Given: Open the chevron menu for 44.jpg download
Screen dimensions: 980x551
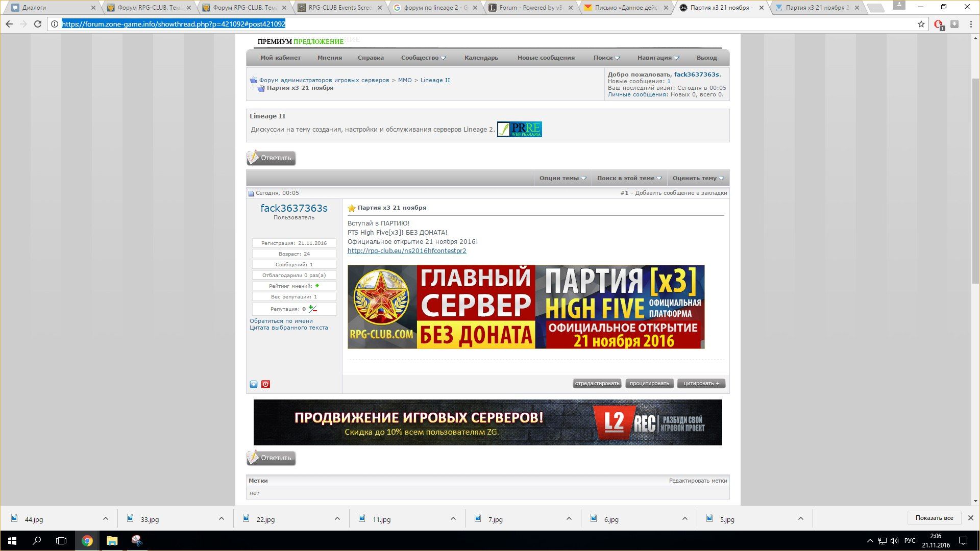Looking at the screenshot, I should 105,519.
